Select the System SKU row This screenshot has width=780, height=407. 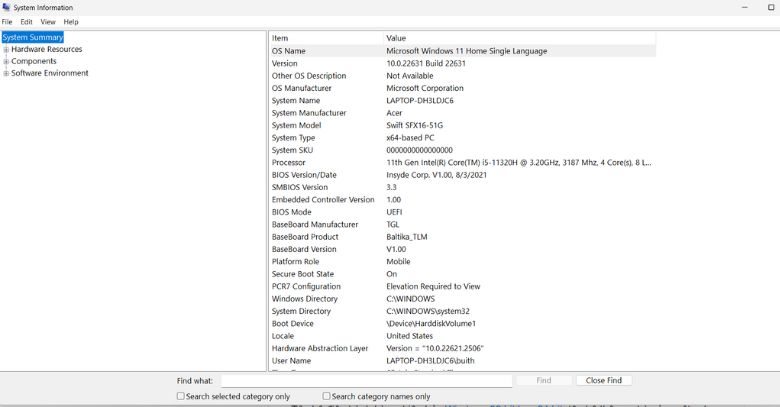click(x=463, y=150)
